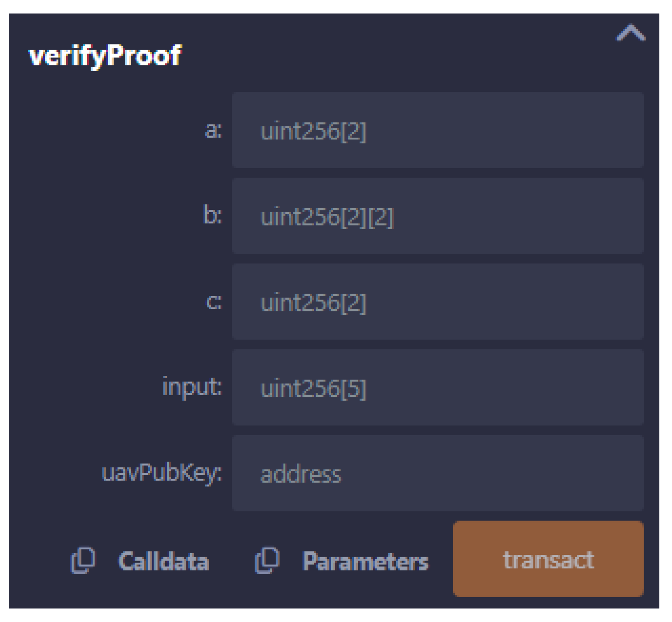Screen dimensions: 672x622
Task: Click the Parameters text label
Action: coord(366,561)
